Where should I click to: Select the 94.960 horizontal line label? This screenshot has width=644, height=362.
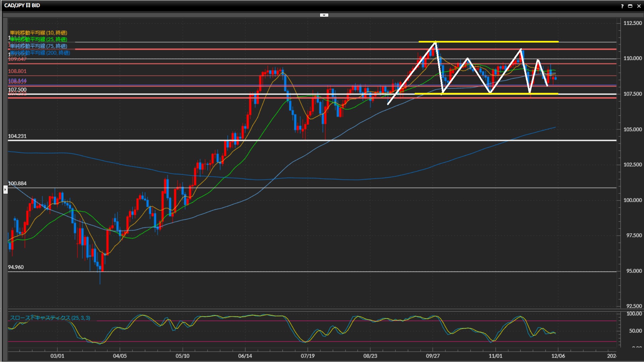point(16,267)
